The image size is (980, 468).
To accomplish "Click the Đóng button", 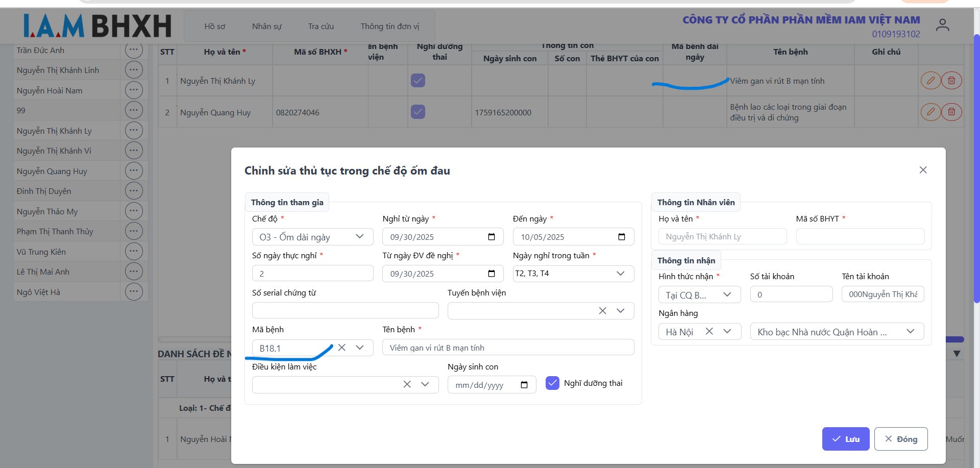I will pos(900,439).
